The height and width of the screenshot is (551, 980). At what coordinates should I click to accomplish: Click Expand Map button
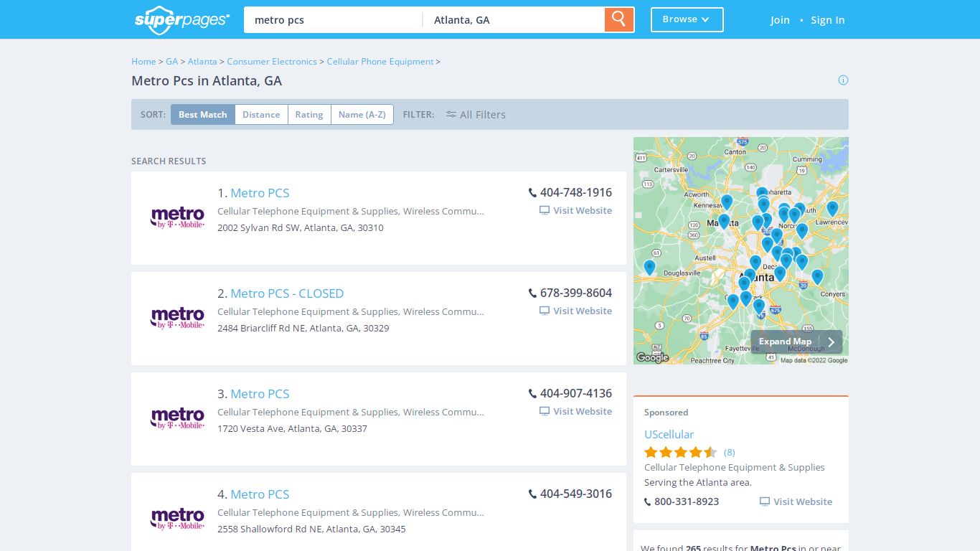(796, 342)
